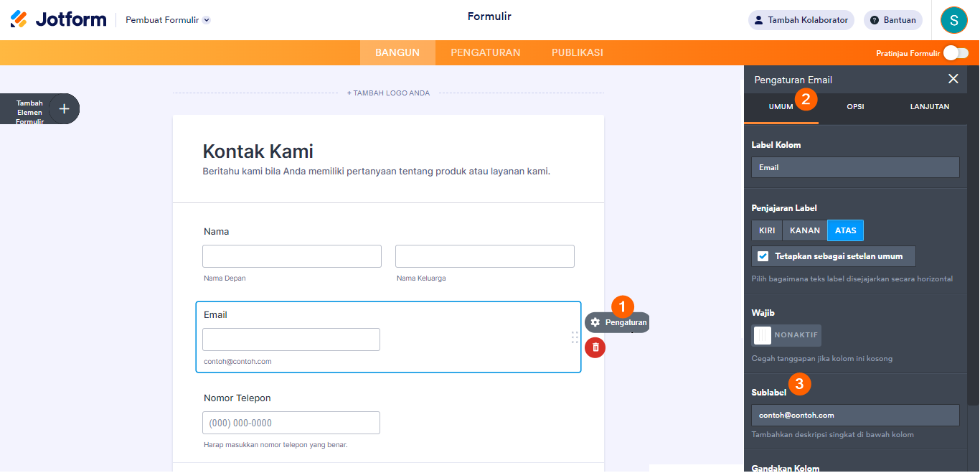Click the S profile avatar
The image size is (980, 473).
click(953, 19)
